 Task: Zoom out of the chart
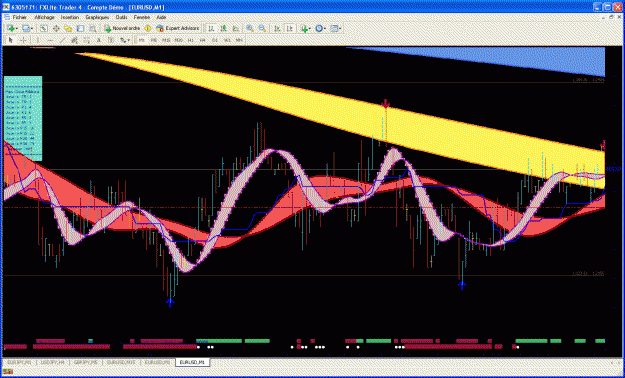(x=262, y=28)
